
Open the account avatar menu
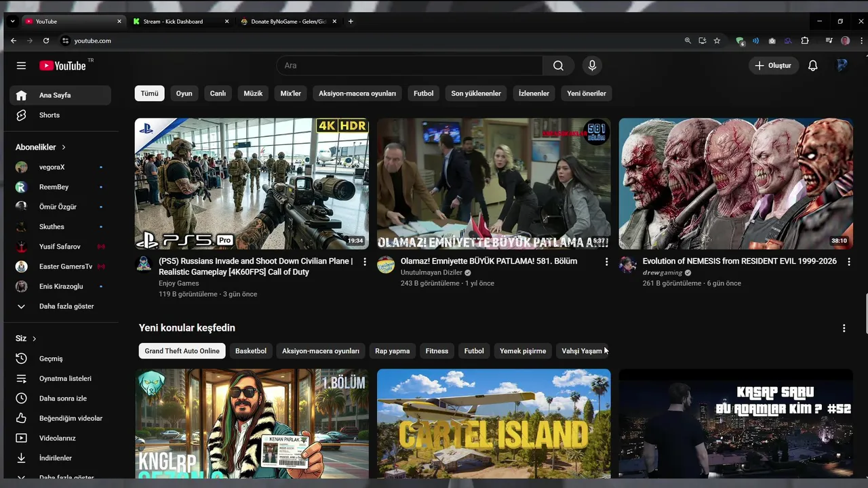842,66
